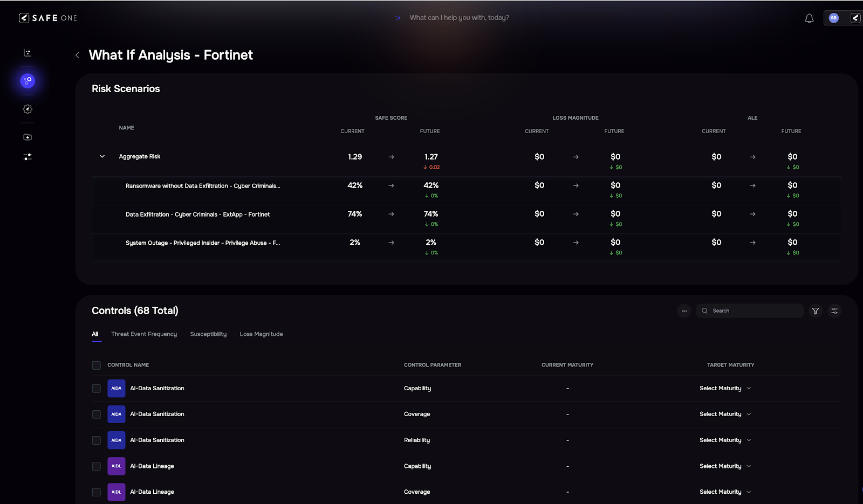Open Select Maturity for AI-Data Lineage Coverage
Screen dimensions: 863x504
pyautogui.click(x=725, y=492)
